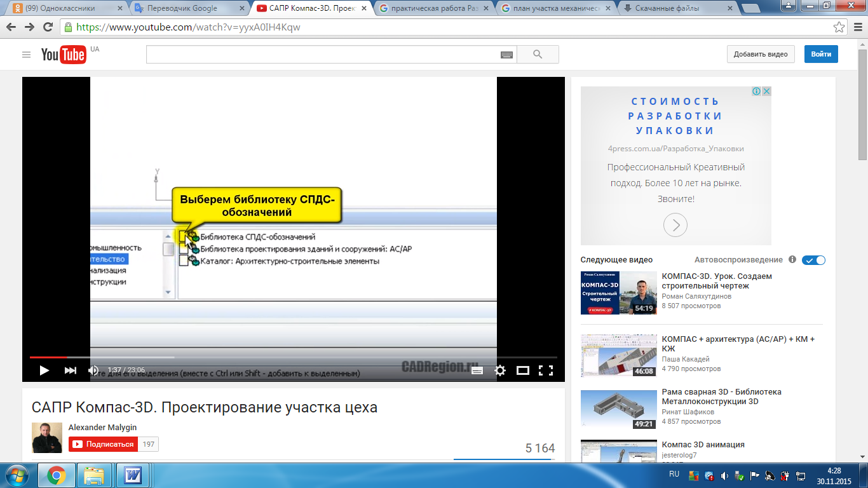Open the YouTube guide hamburger menu
This screenshot has width=868, height=488.
click(26, 55)
